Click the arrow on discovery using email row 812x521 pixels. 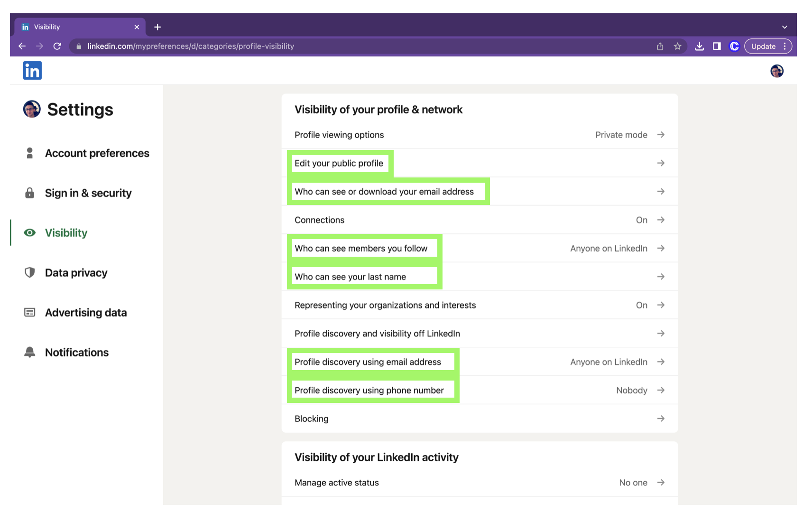click(x=661, y=362)
